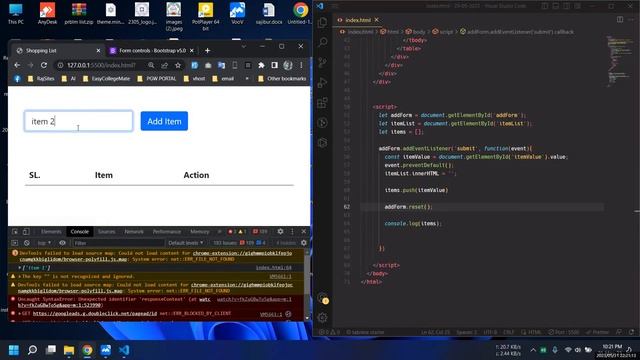
Task: Create live expression with eye icon
Action: pos(62,243)
